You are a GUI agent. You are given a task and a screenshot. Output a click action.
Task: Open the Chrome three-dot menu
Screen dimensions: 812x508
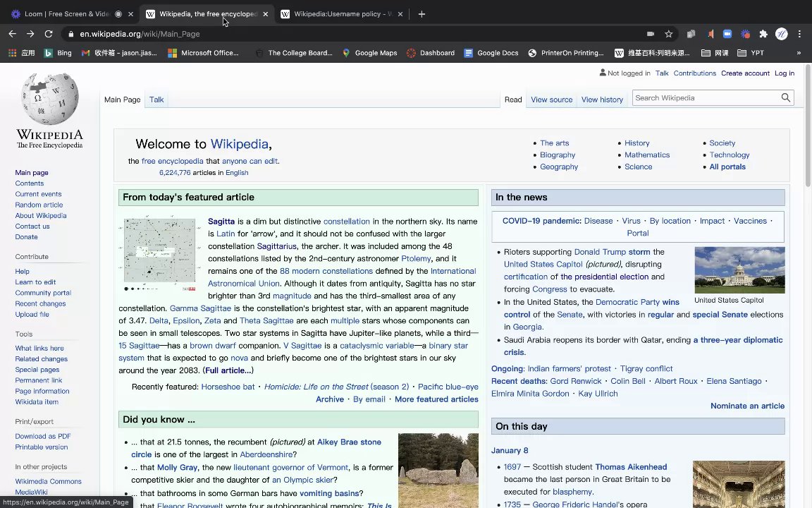(799, 34)
